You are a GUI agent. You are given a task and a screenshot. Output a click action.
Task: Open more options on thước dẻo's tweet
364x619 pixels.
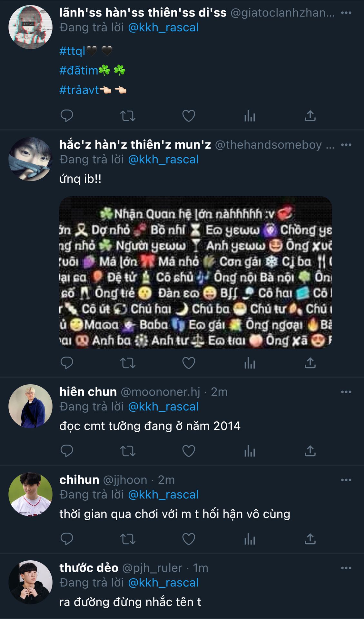tap(346, 568)
